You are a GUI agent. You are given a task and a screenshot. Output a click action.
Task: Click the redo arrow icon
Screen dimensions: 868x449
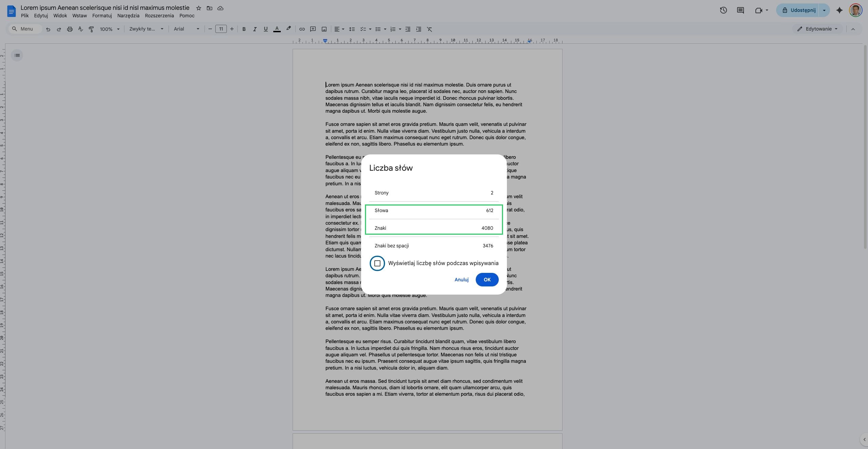59,29
